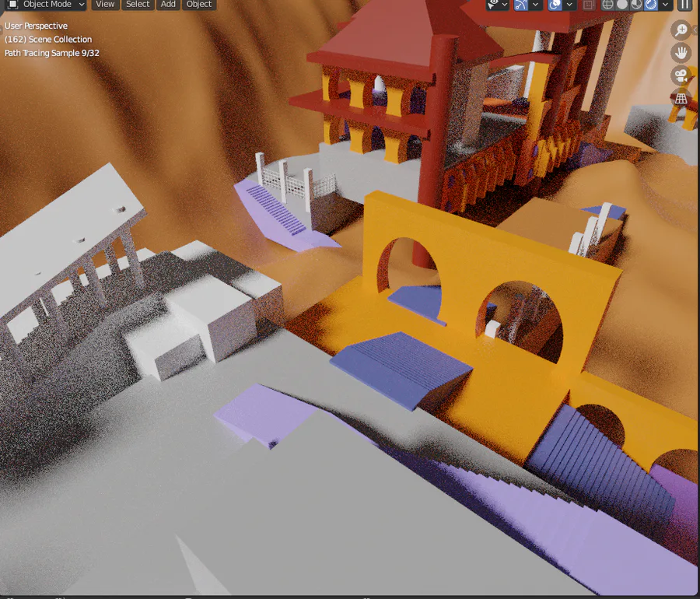Toggle the Show Overlays button
The image size is (700, 599).
pyautogui.click(x=555, y=5)
